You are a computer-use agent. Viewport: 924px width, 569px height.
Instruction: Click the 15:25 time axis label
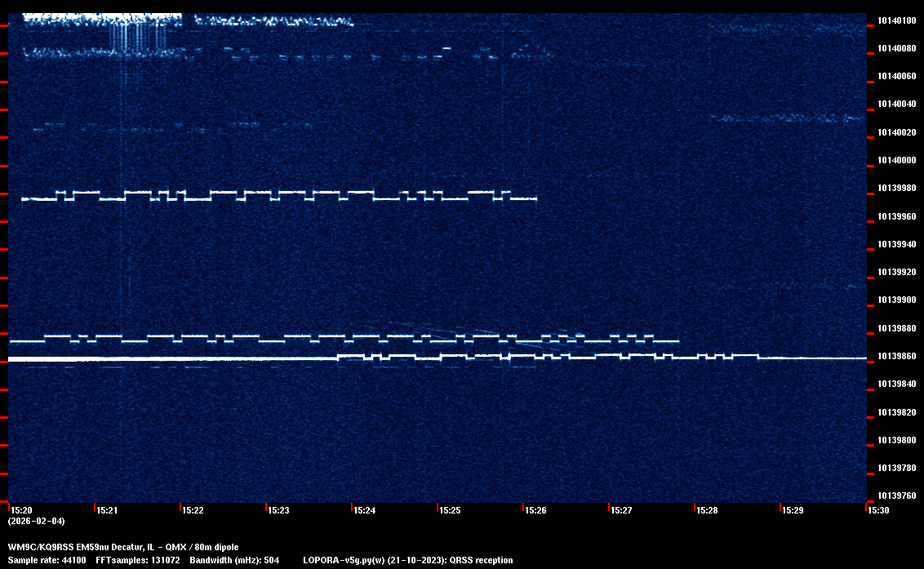(x=451, y=510)
